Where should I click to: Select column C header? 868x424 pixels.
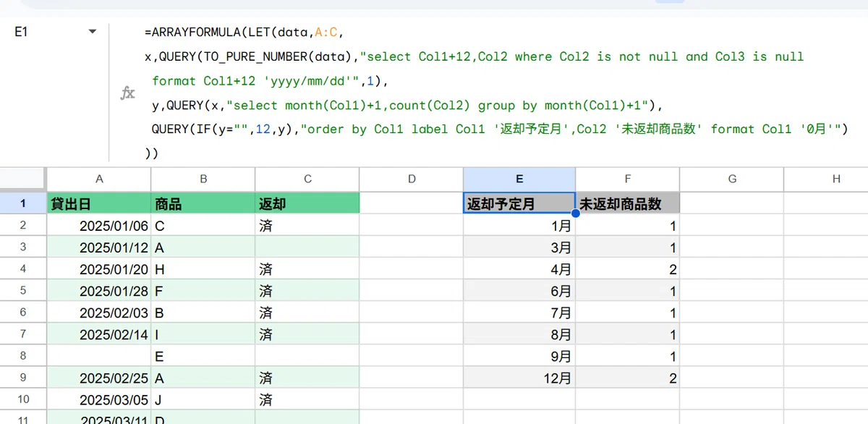(307, 179)
